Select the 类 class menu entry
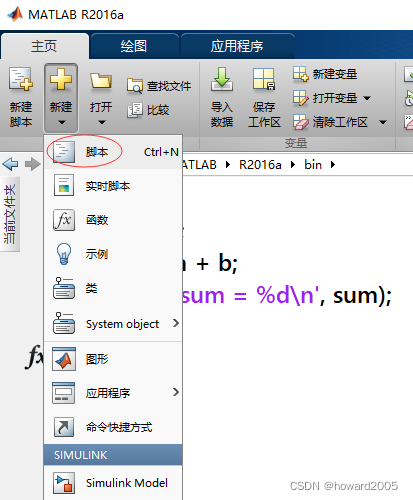This screenshot has width=413, height=500. pyautogui.click(x=113, y=288)
